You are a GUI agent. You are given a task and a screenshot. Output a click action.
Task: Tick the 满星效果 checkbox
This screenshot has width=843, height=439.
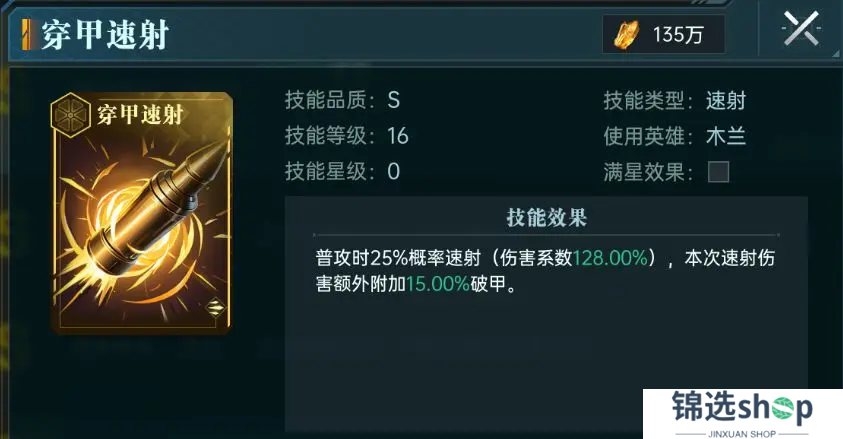pyautogui.click(x=718, y=172)
